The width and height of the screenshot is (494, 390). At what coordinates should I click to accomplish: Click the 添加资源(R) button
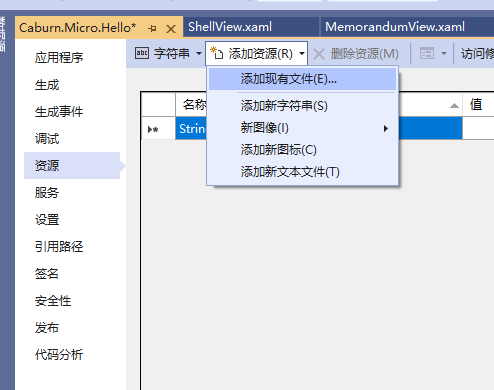[x=256, y=53]
